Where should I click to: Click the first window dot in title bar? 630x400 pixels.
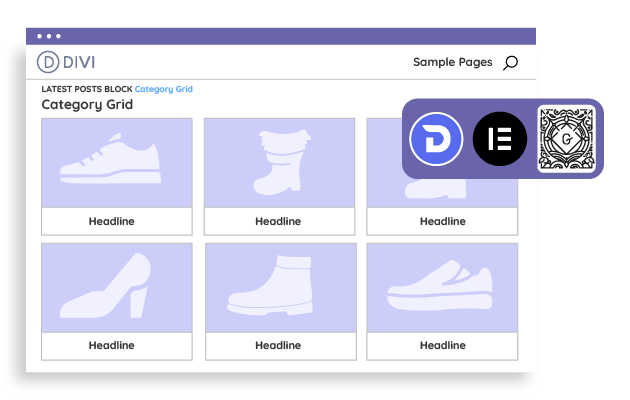(x=40, y=36)
